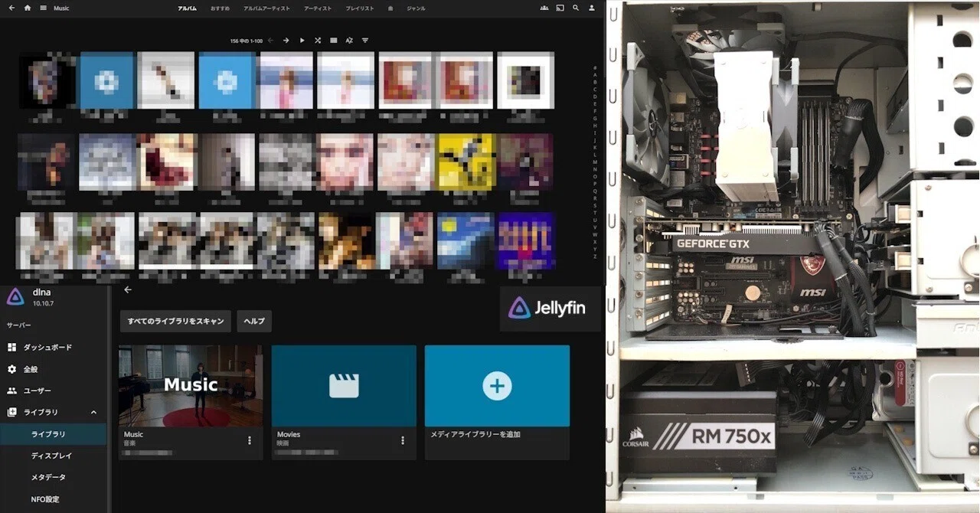980x513 pixels.
Task: Switch to the アルバム tab
Action: pyautogui.click(x=187, y=8)
